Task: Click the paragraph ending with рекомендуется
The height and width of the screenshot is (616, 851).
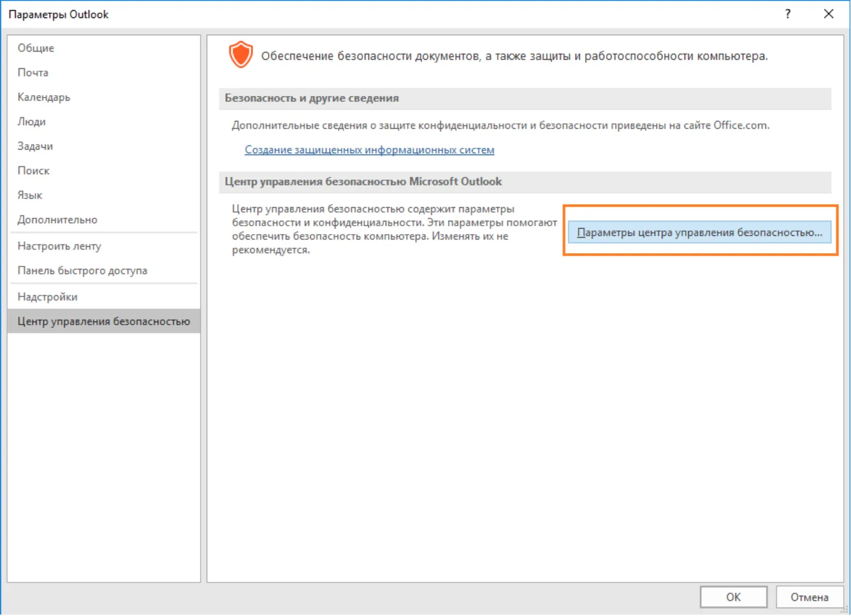Action: [395, 229]
